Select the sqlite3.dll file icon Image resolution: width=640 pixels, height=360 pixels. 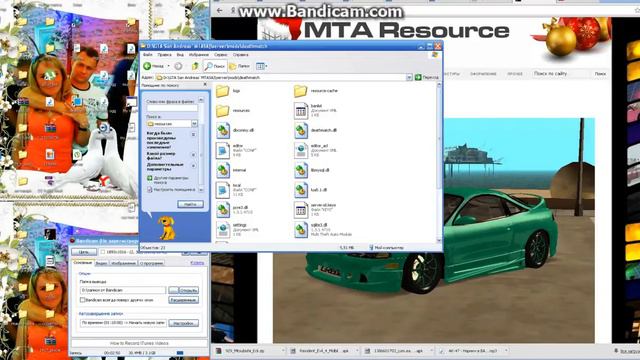pyautogui.click(x=301, y=230)
